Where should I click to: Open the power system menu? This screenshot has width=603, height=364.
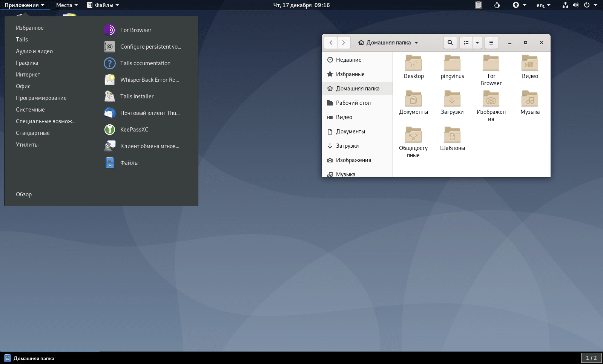point(590,5)
